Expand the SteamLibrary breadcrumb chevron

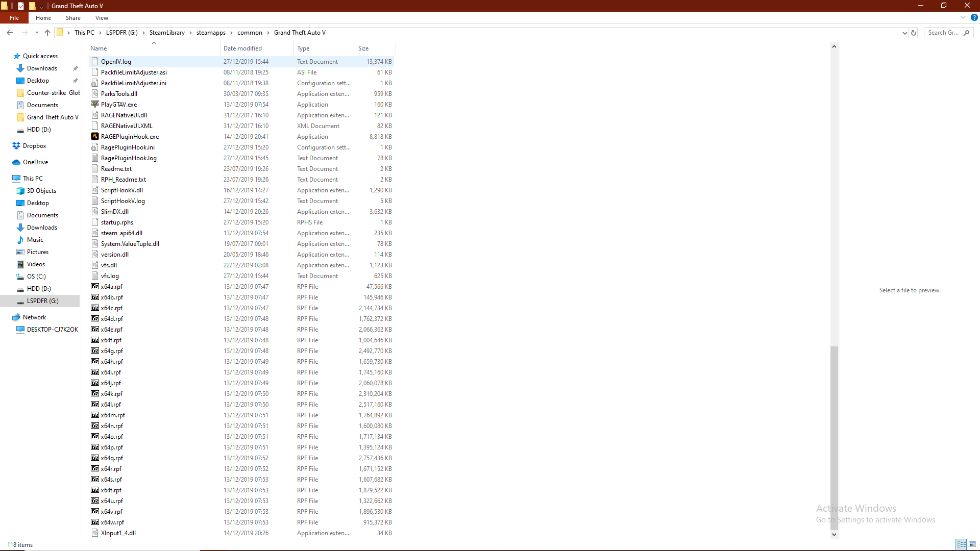(x=190, y=33)
